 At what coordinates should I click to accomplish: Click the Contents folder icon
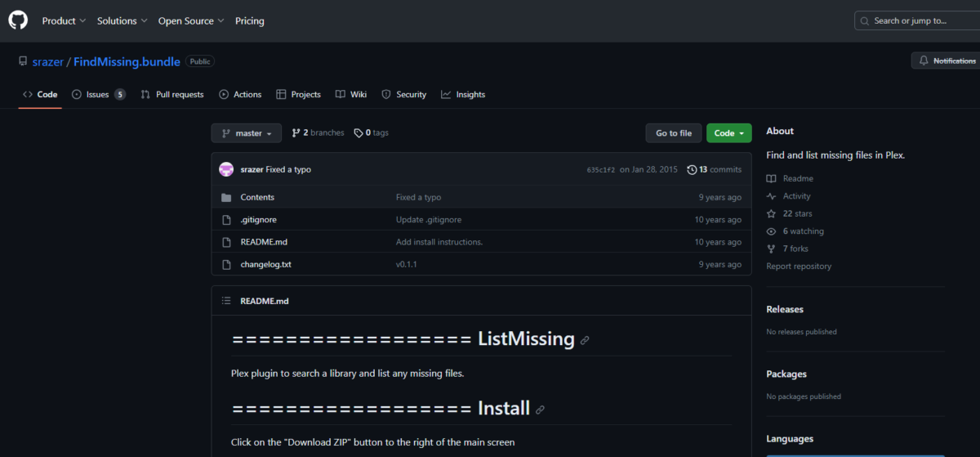[x=226, y=197]
